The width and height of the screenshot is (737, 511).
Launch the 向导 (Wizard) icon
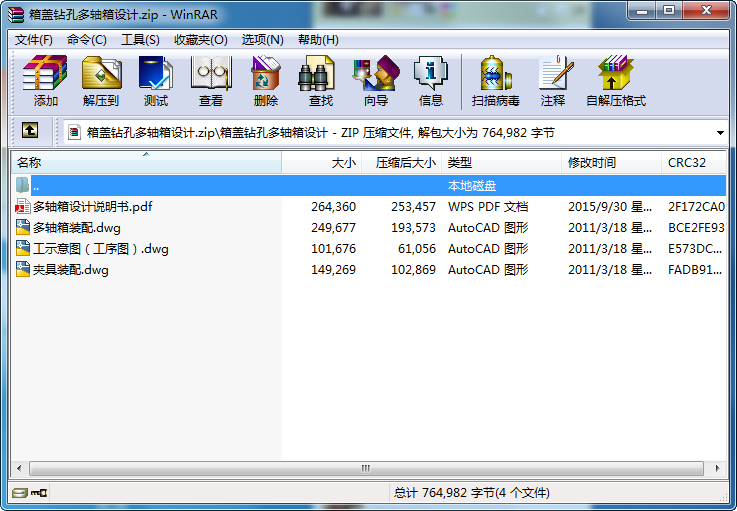coord(376,73)
